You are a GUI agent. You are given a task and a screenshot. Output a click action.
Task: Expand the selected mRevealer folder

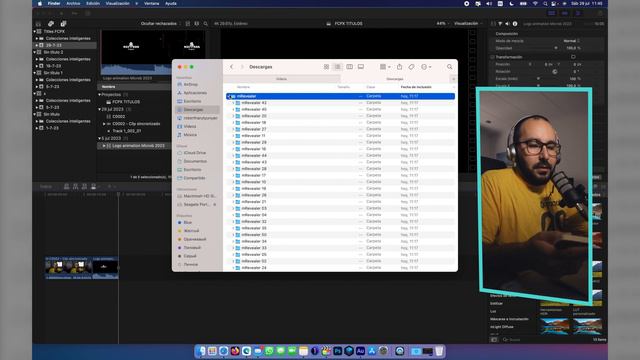229,96
